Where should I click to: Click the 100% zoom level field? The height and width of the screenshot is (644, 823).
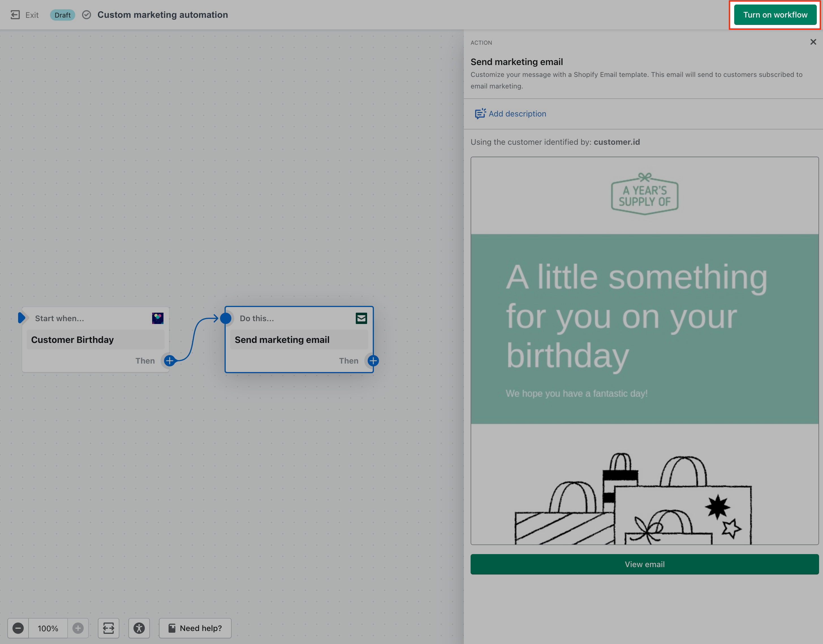point(48,628)
